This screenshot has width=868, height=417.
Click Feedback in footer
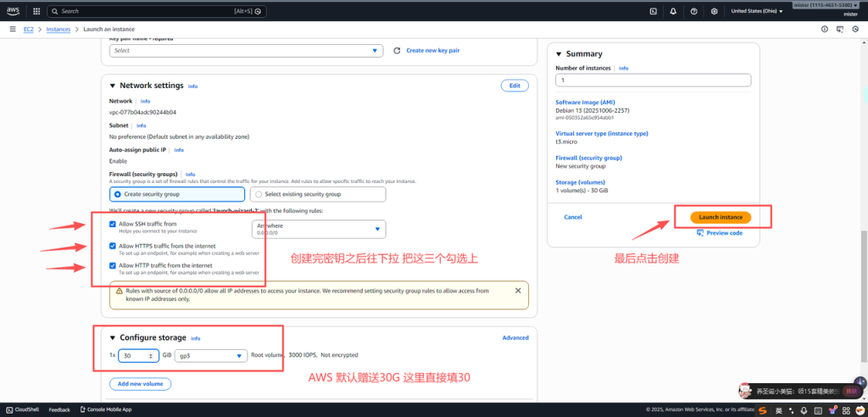60,410
